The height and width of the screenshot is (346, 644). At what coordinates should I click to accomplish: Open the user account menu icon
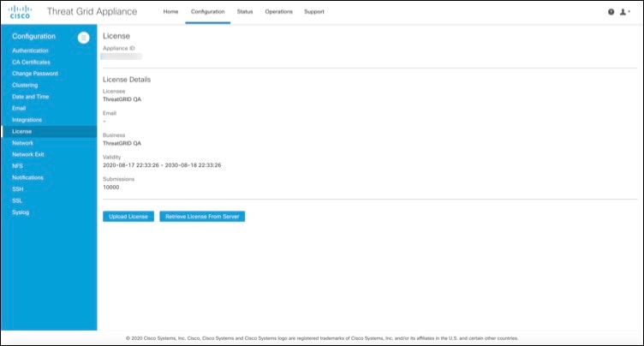[624, 12]
